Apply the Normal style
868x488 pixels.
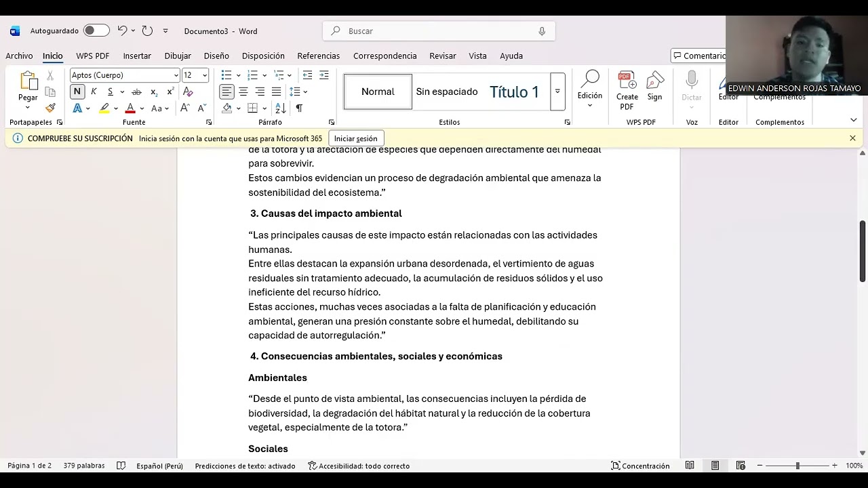click(378, 91)
